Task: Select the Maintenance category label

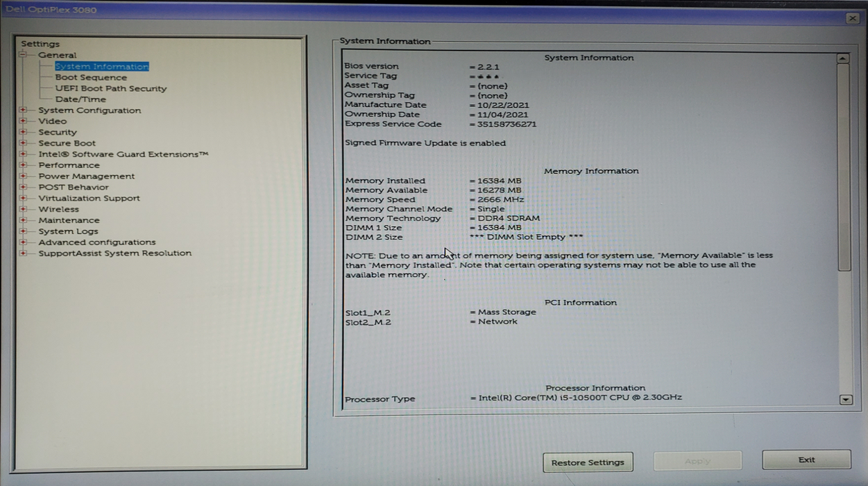Action: 69,220
